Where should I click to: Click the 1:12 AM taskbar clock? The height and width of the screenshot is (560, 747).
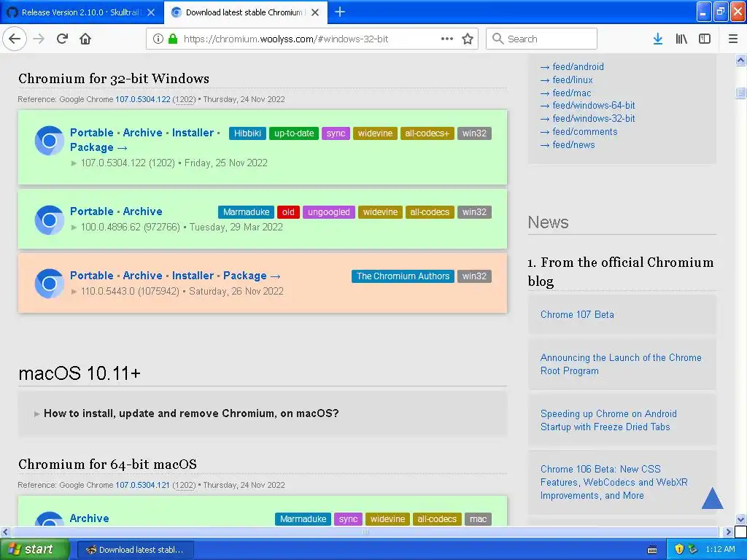720,549
